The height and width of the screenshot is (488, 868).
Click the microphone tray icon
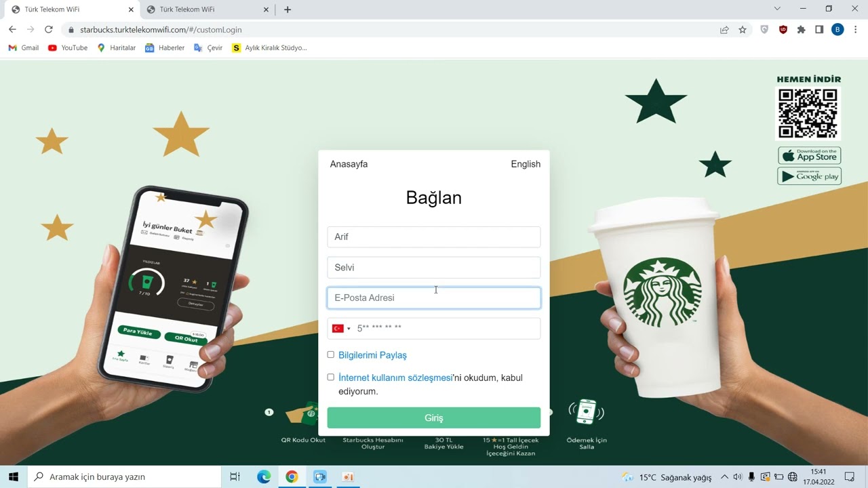tap(751, 477)
